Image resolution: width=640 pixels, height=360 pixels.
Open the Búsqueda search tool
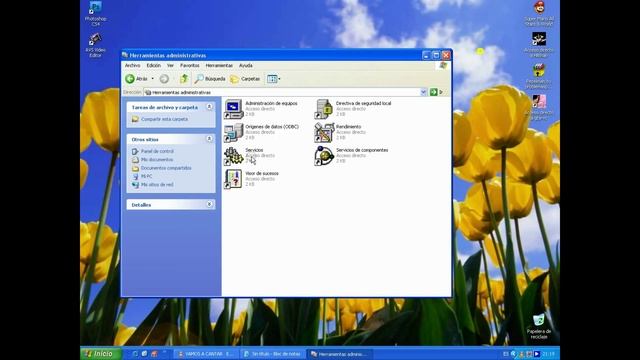point(210,79)
